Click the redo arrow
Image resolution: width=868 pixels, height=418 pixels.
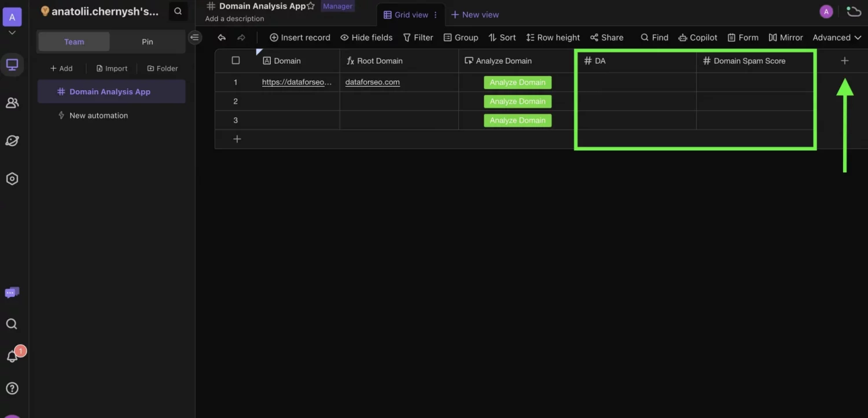(x=241, y=38)
